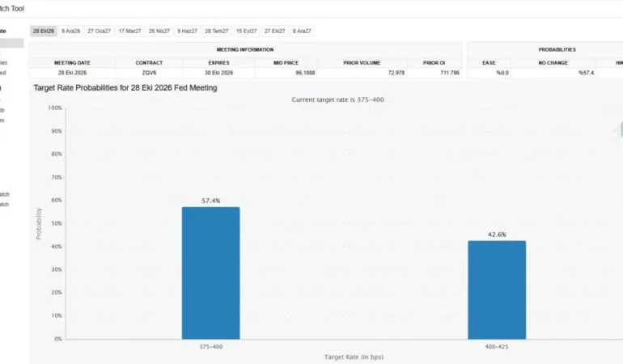Image resolution: width=623 pixels, height=364 pixels.
Task: Click the meeting date cell 28 Eki 2026
Action: (72, 73)
